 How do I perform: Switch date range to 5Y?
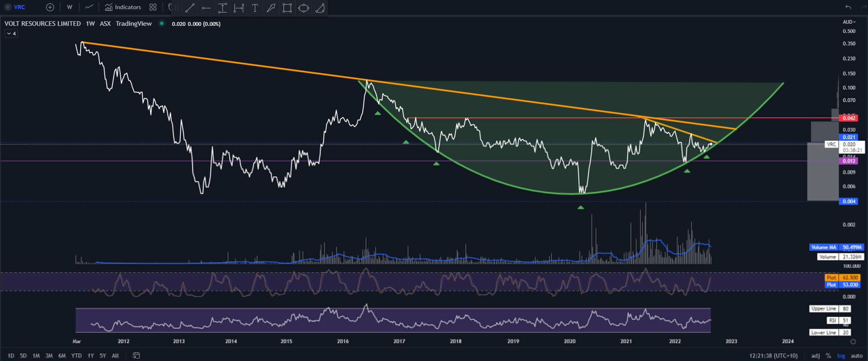pyautogui.click(x=103, y=355)
